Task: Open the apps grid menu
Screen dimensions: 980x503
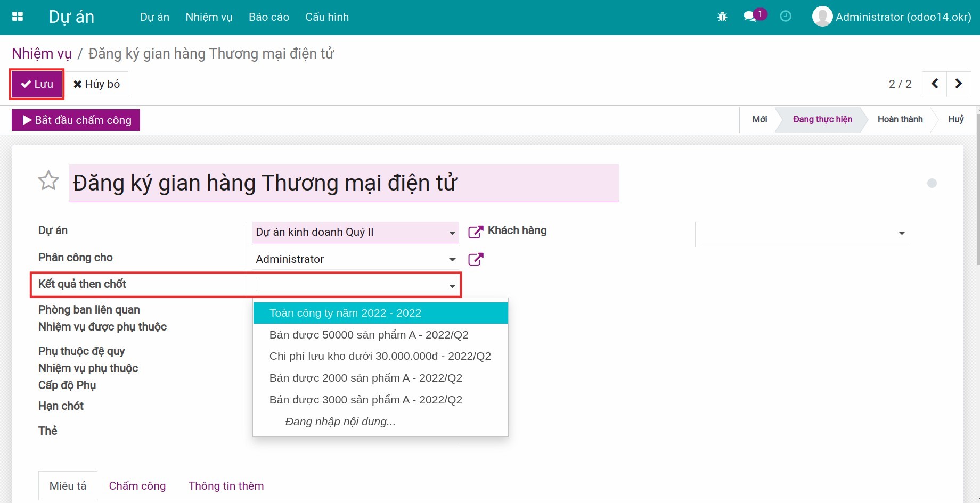Action: pyautogui.click(x=18, y=17)
